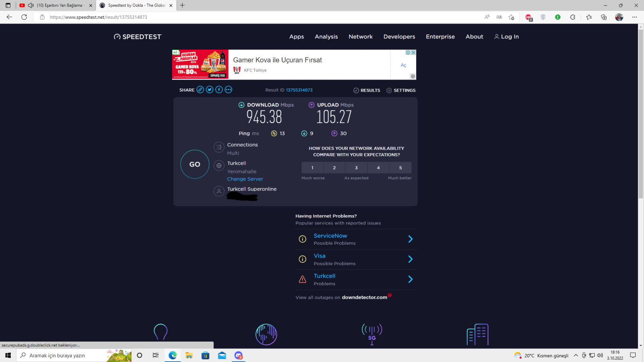The image size is (644, 362).
Task: Rate network availability as 4
Action: (x=378, y=168)
